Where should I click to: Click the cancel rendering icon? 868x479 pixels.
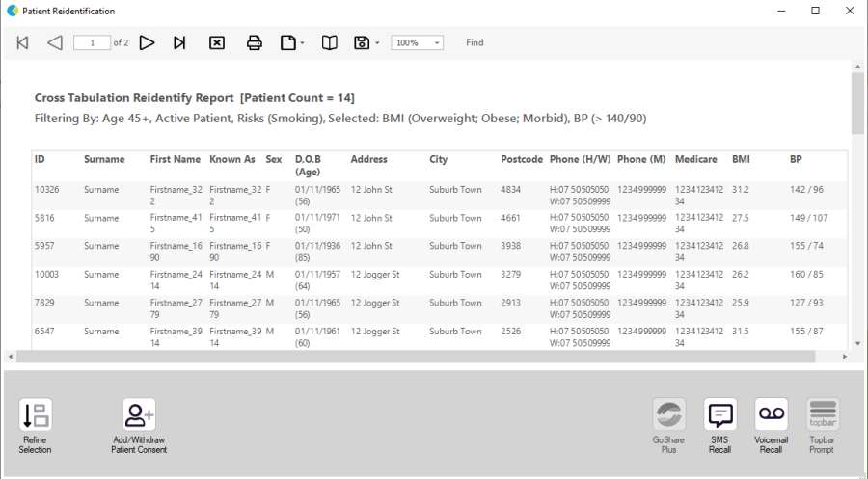[x=217, y=42]
